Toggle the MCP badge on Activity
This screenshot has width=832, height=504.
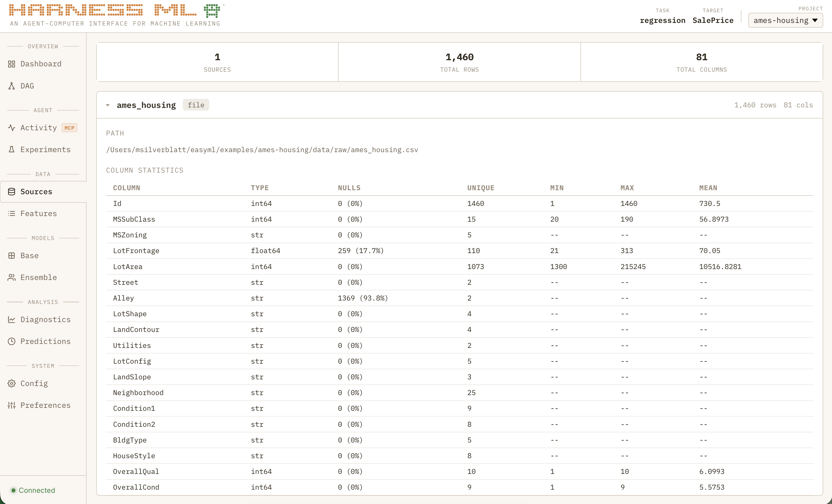click(69, 128)
